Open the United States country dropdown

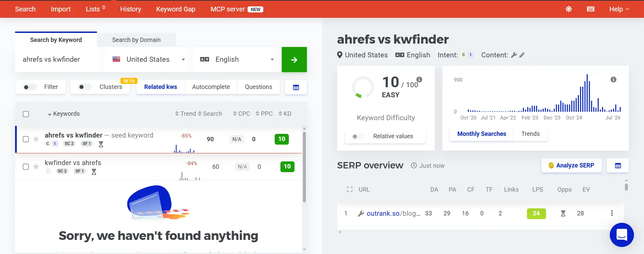(149, 59)
